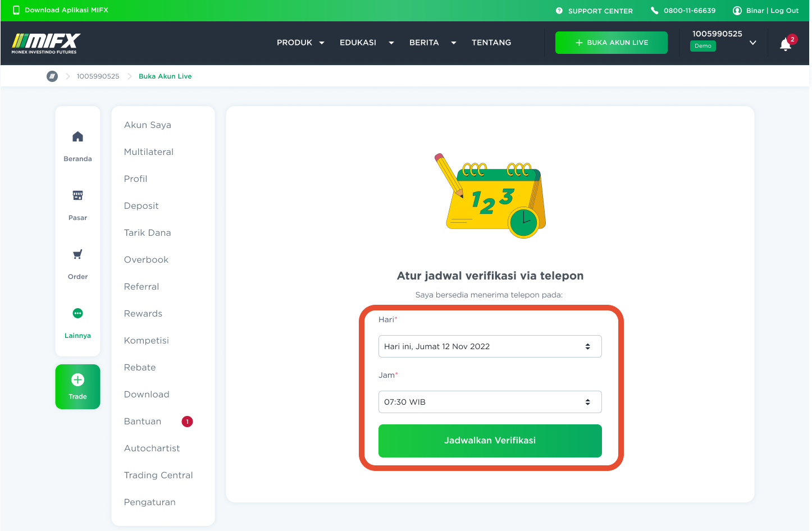Open the Order cart icon

point(77,254)
